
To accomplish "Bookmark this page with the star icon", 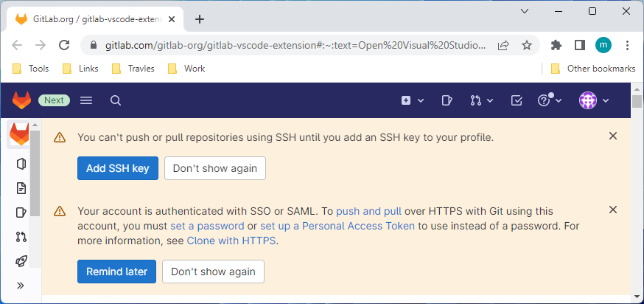I will (x=527, y=45).
